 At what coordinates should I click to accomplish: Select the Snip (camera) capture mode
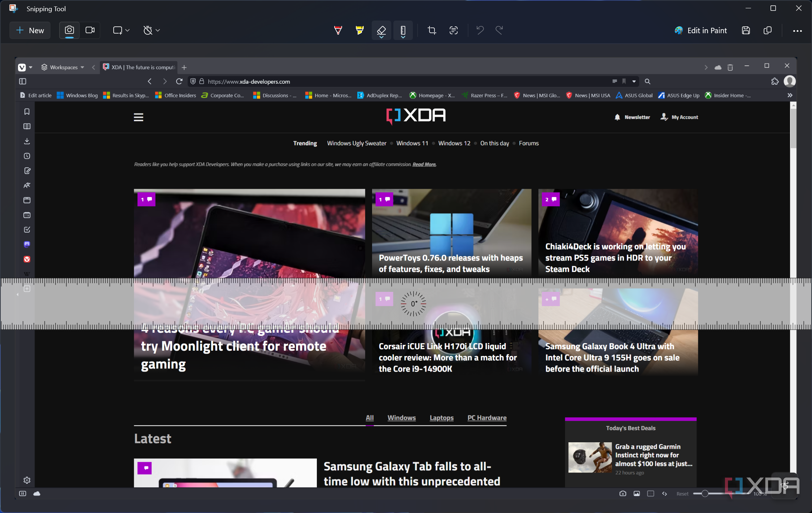[69, 30]
